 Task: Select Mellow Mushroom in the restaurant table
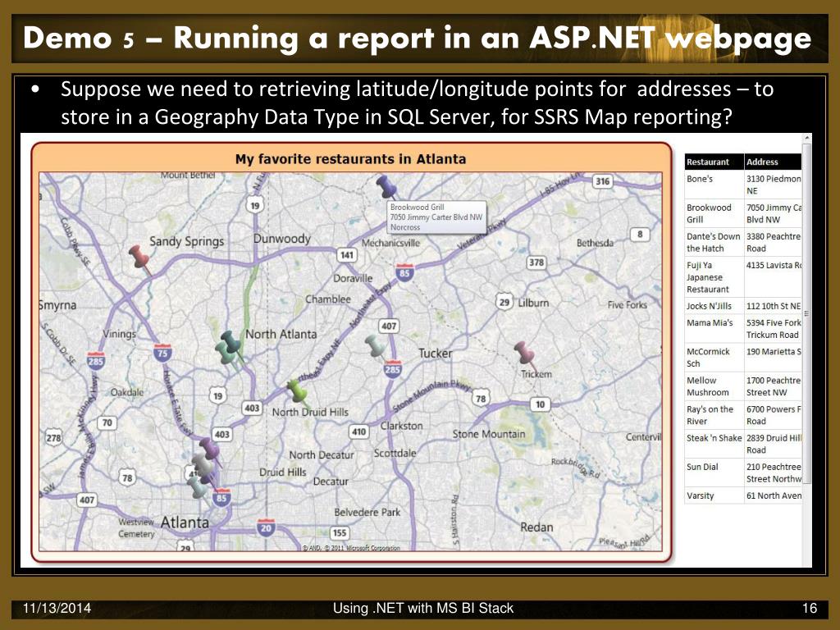[743, 386]
